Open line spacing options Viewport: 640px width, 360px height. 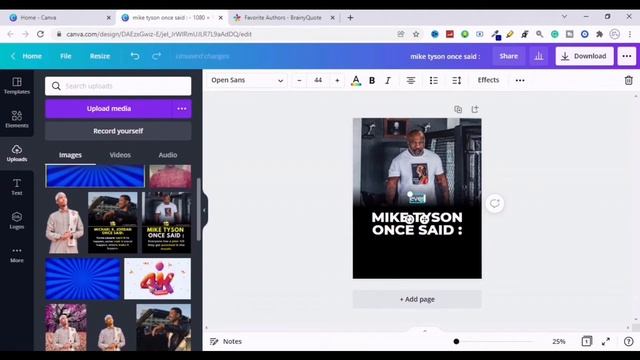[456, 80]
